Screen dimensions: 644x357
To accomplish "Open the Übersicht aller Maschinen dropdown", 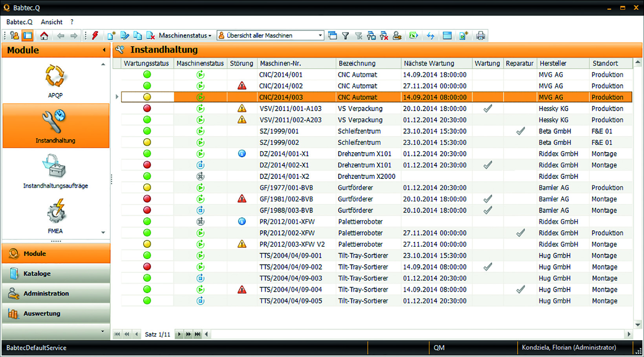I will click(x=319, y=35).
